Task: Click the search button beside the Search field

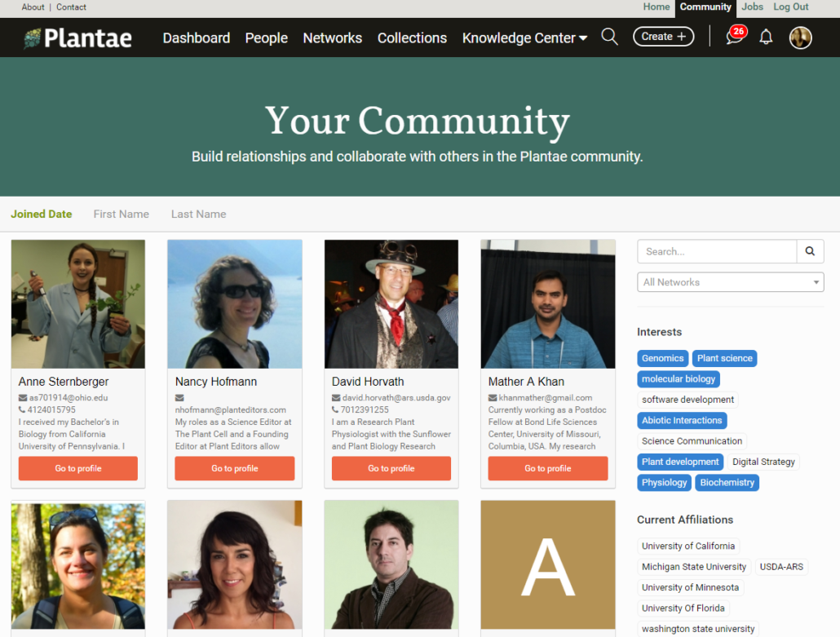Action: (x=810, y=251)
